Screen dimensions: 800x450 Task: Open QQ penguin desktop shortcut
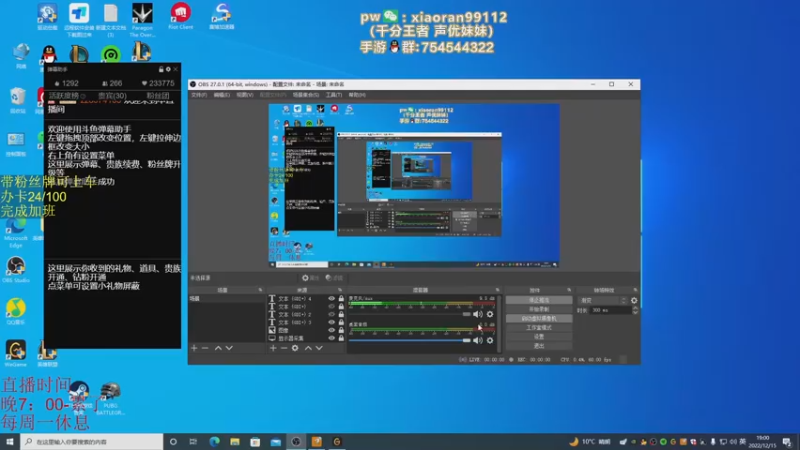click(49, 55)
